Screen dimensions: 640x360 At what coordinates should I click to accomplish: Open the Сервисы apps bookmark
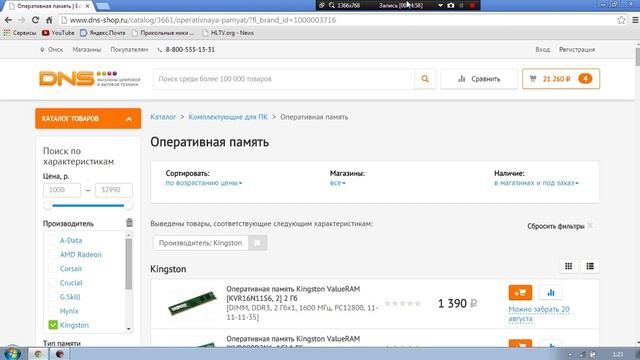click(x=20, y=33)
